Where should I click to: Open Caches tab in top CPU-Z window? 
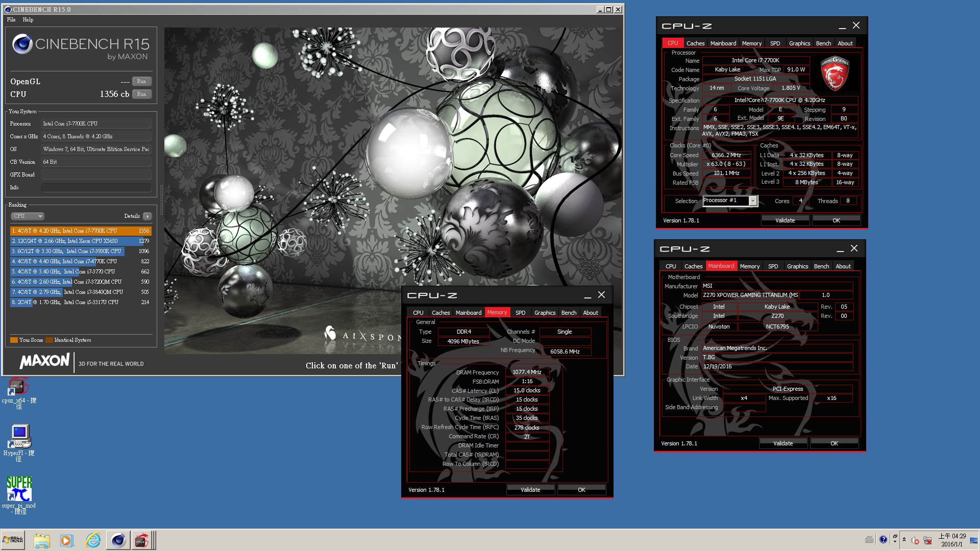695,43
